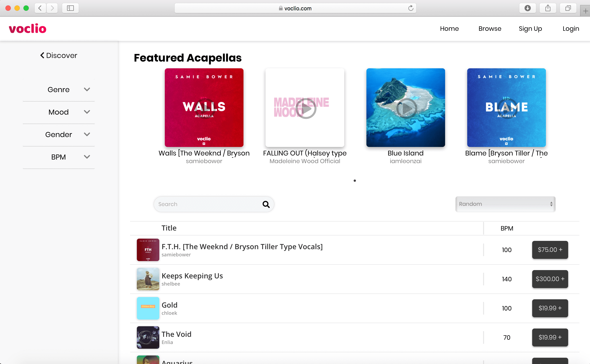The width and height of the screenshot is (590, 364).
Task: Open the Keeps Keeping Us thumbnail
Action: click(x=148, y=279)
